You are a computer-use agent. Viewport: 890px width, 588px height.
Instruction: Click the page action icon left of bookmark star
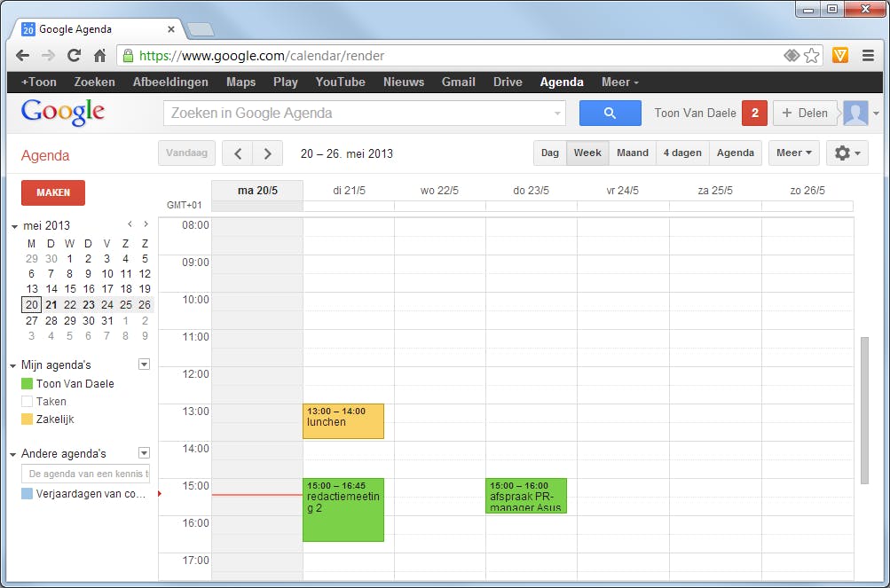point(792,56)
